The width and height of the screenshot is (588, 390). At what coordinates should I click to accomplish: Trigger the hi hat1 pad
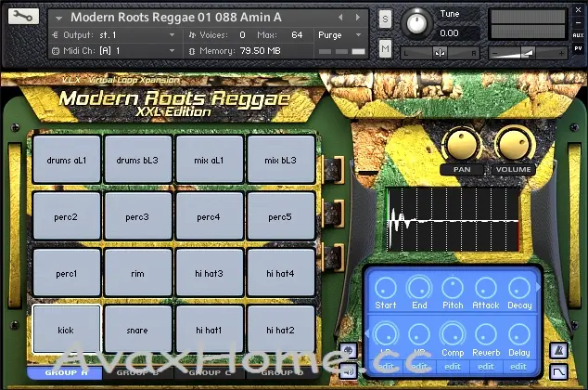[x=210, y=330]
